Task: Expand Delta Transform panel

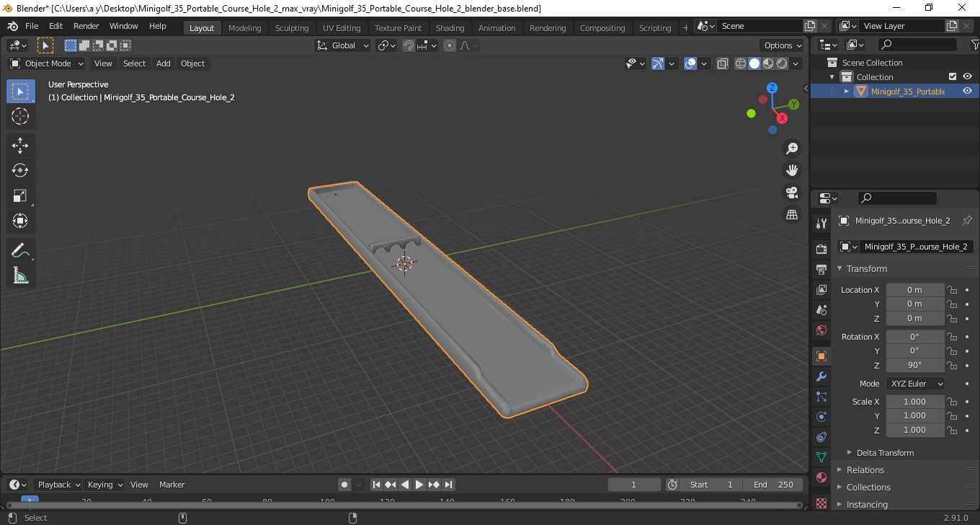Action: coord(885,453)
